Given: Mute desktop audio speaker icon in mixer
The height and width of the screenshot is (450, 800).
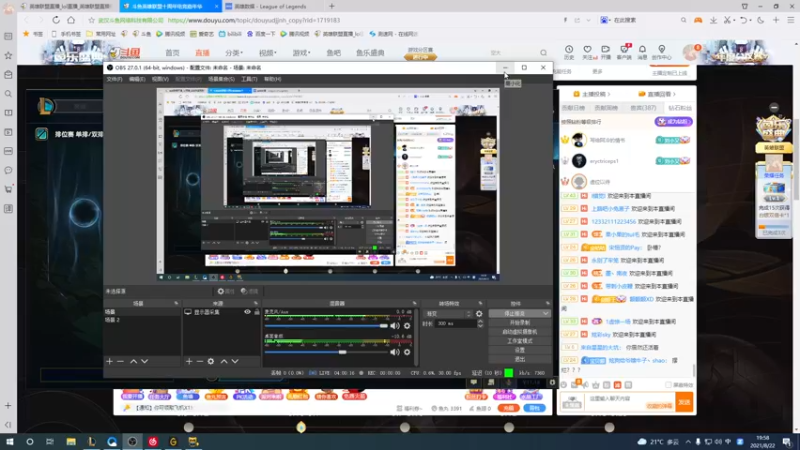Looking at the screenshot, I should point(395,352).
